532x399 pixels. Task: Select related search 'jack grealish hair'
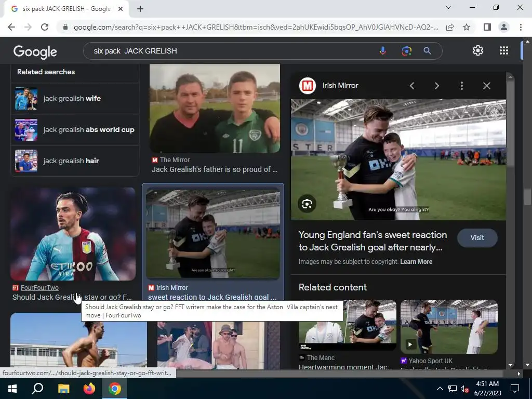coord(75,161)
